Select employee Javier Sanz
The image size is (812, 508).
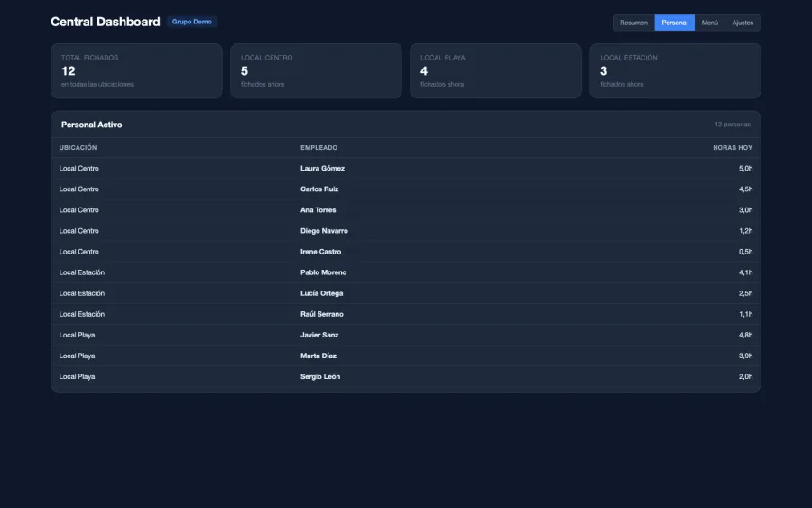click(319, 335)
